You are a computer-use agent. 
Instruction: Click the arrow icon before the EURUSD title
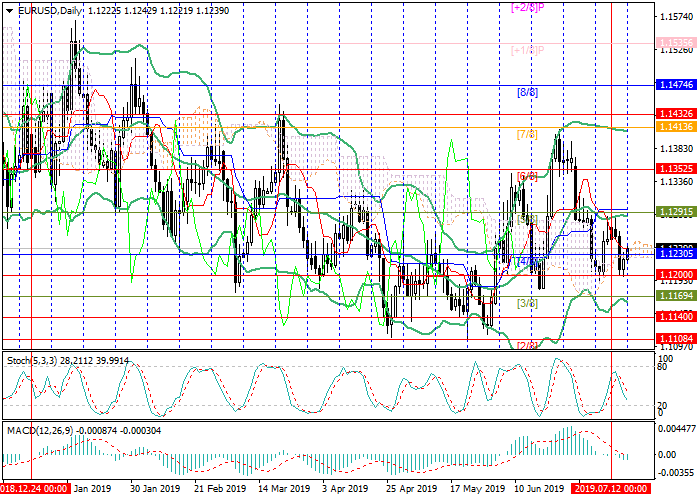[6, 9]
